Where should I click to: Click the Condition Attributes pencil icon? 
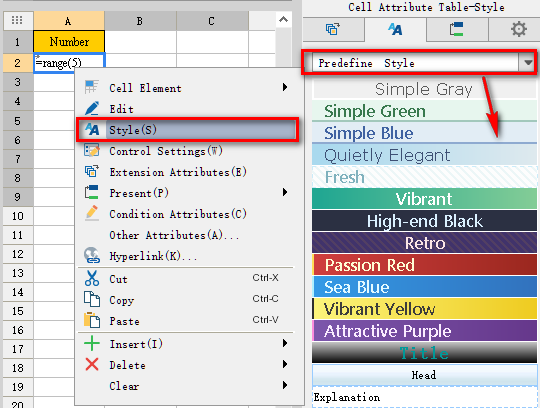pos(92,213)
